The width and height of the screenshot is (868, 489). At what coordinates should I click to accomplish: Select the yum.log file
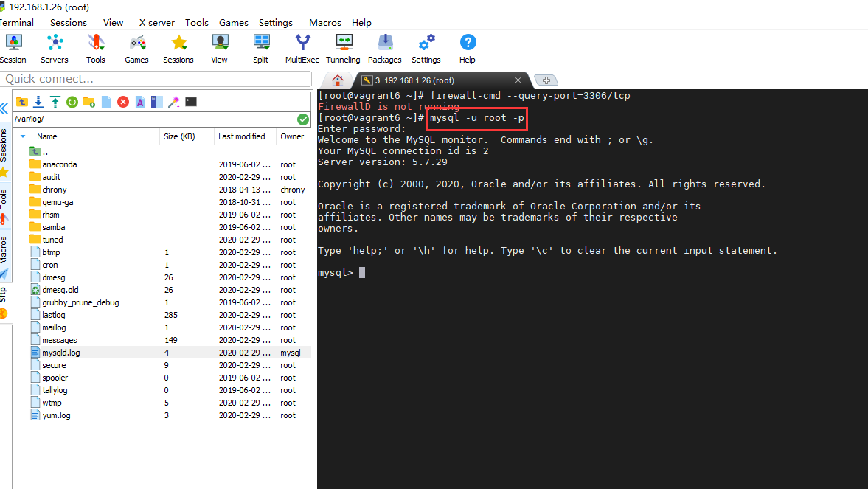tap(56, 415)
